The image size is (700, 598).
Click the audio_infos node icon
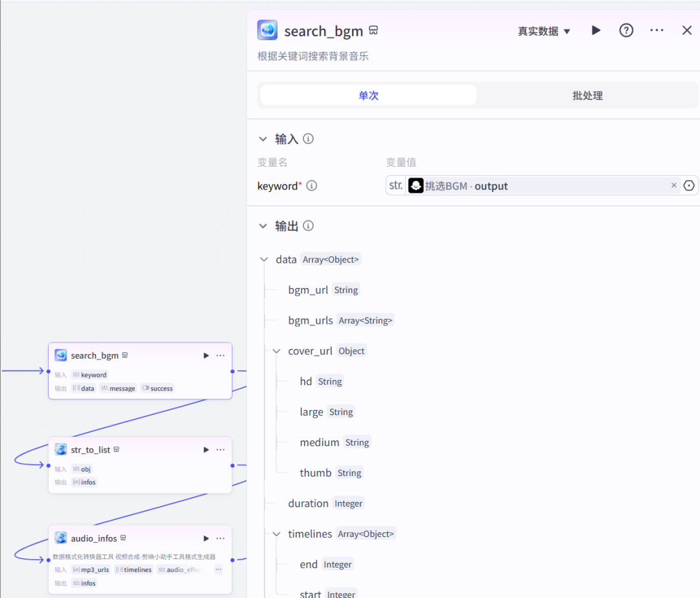pyautogui.click(x=61, y=538)
